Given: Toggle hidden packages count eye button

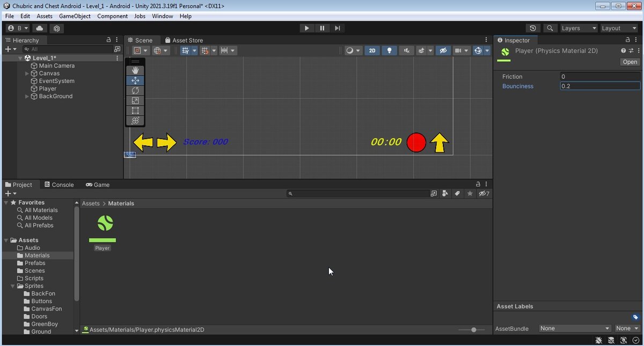Looking at the screenshot, I should [x=484, y=194].
